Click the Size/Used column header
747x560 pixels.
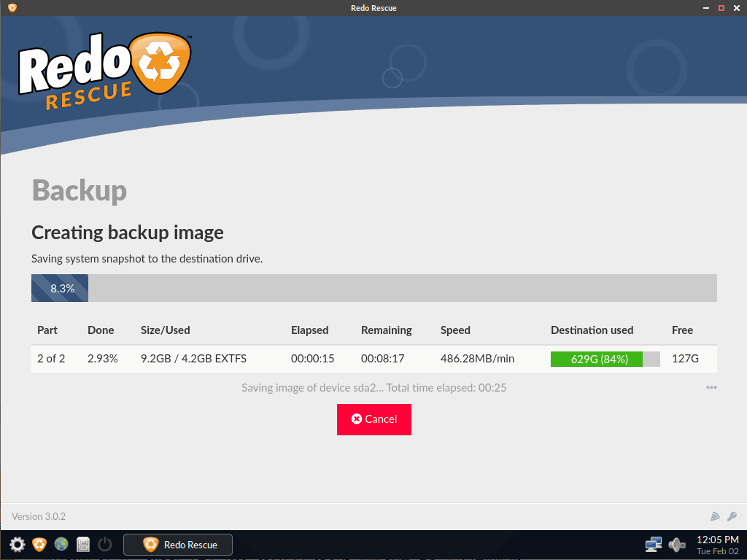[x=166, y=330]
